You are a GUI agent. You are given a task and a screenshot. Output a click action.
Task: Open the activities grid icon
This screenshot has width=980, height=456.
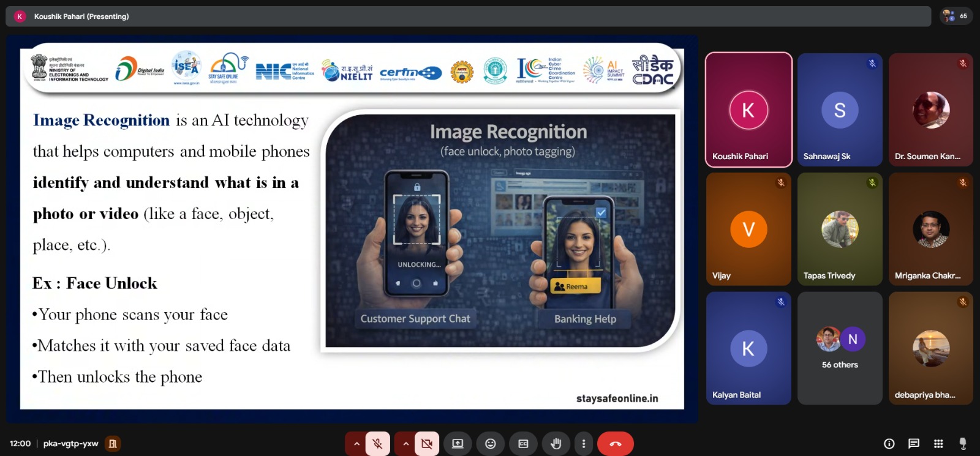click(938, 444)
